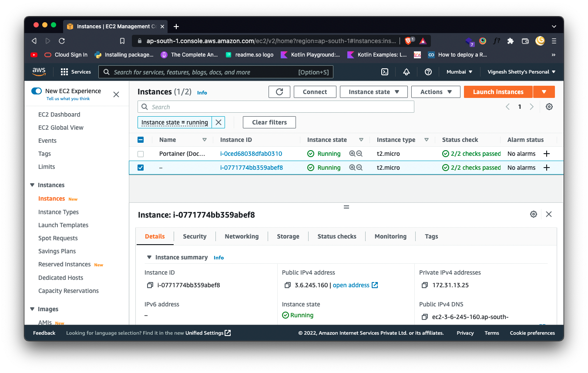Screen dimensions: 588x373
Task: Open a new browser tab
Action: 176,27
